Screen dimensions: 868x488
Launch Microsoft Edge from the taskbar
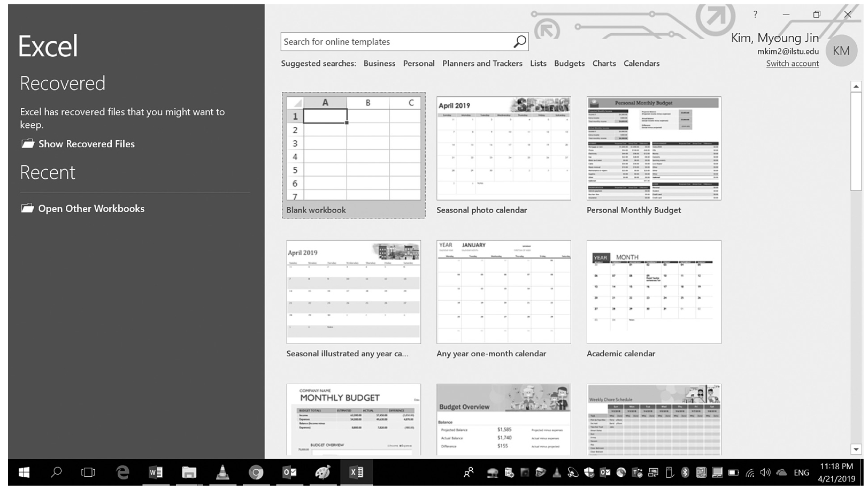pyautogui.click(x=122, y=472)
